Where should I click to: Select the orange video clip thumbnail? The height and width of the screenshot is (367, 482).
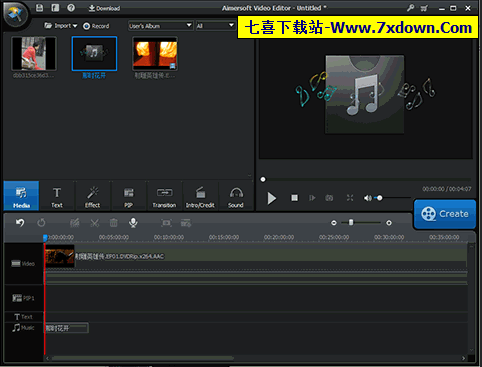pos(155,54)
